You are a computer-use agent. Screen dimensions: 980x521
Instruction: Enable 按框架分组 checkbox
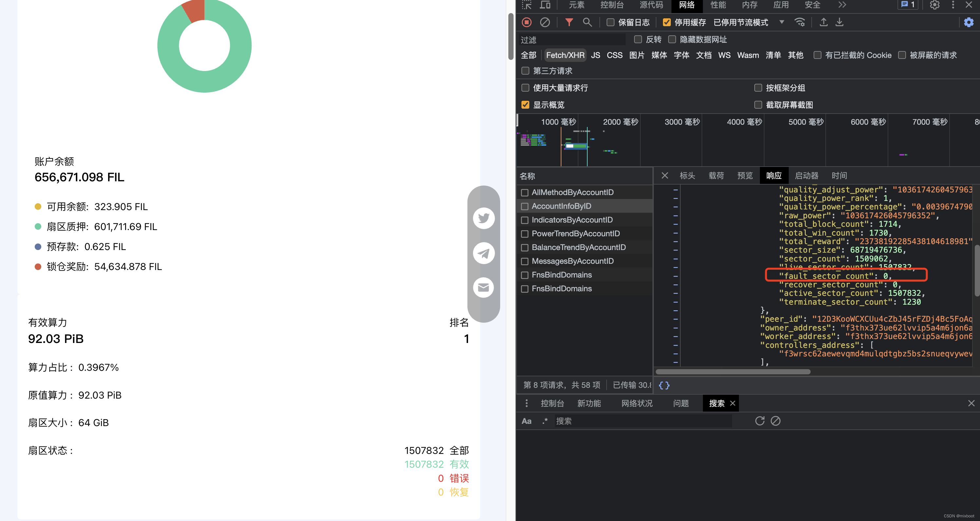point(758,88)
